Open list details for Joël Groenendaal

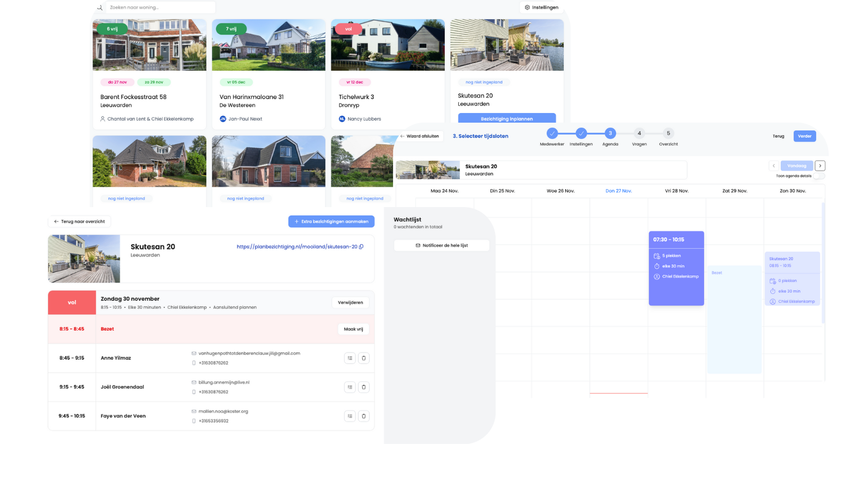[350, 387]
